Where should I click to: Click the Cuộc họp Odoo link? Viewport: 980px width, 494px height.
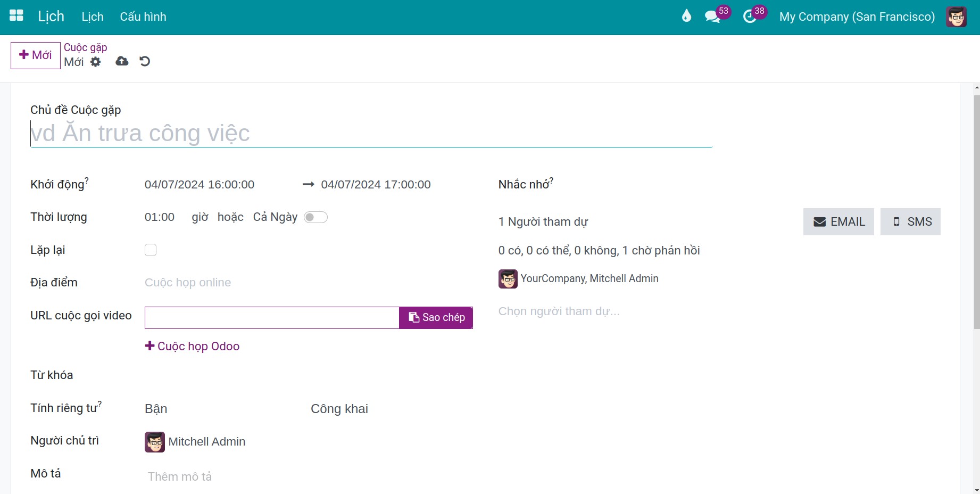[192, 346]
